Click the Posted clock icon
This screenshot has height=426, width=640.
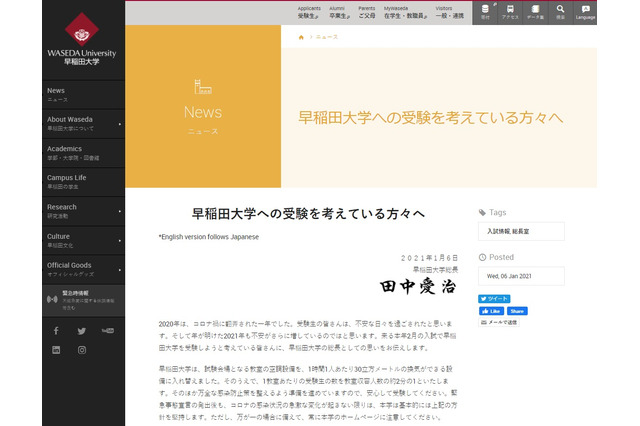tap(482, 257)
